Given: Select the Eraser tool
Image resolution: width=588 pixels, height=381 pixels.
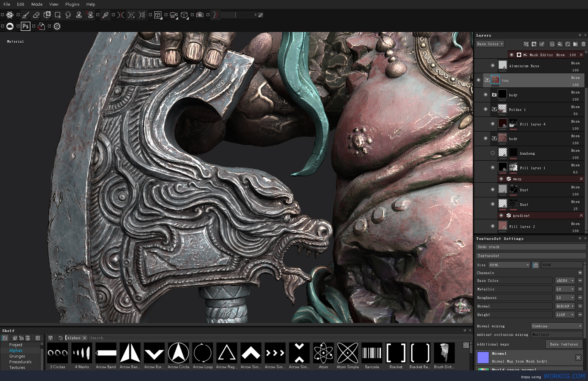Looking at the screenshot, I should point(36,15).
